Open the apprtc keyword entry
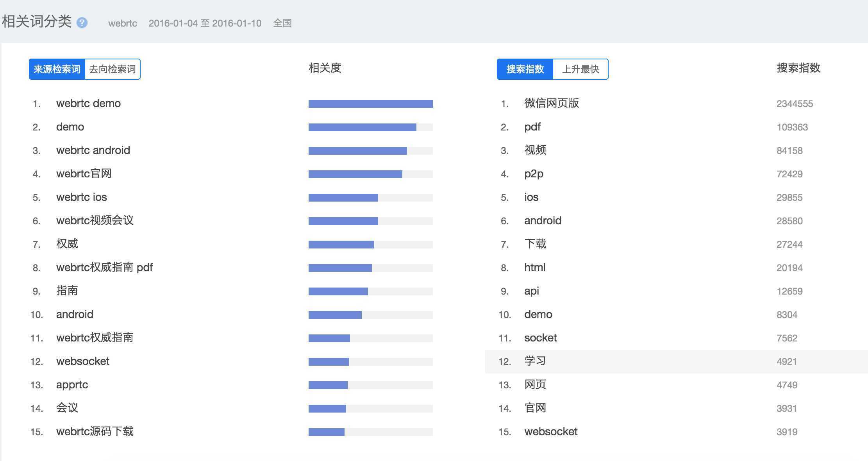The height and width of the screenshot is (461, 868). tap(72, 385)
